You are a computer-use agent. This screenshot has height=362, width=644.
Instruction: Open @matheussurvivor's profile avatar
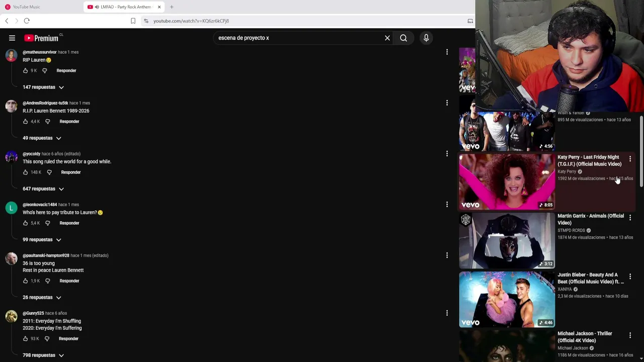(x=11, y=55)
